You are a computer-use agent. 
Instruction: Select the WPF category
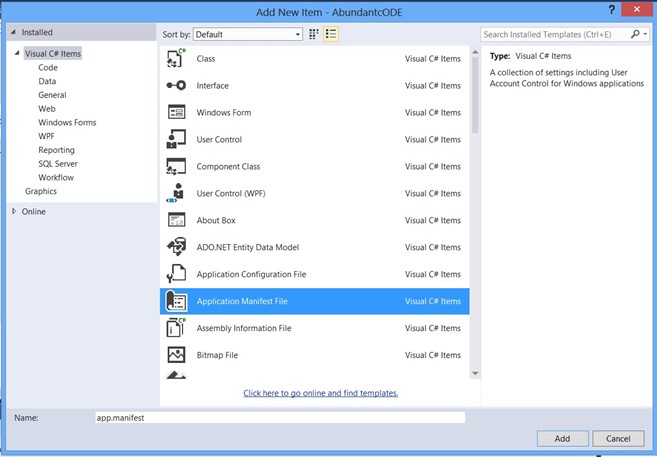[x=46, y=136]
